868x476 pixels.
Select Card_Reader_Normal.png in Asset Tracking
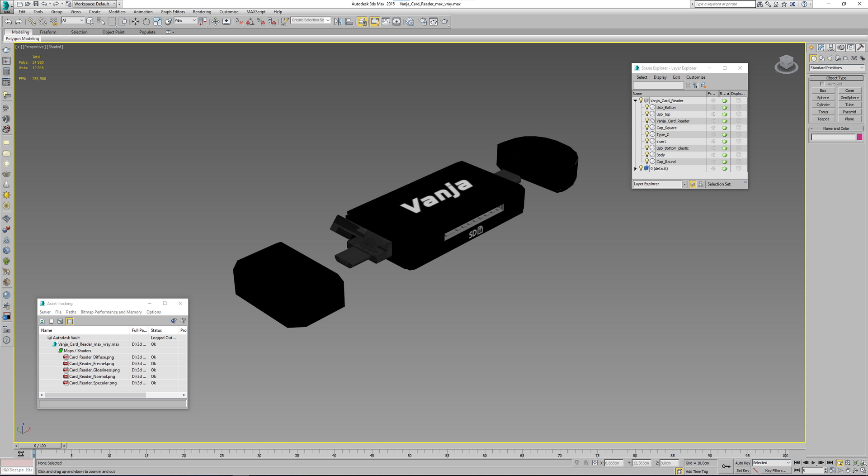[x=92, y=376]
